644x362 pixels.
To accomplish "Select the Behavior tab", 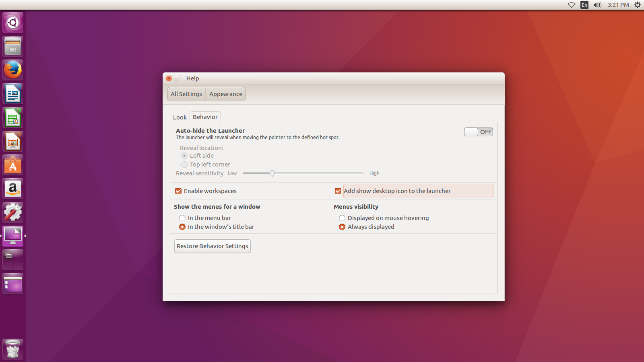I will 205,117.
